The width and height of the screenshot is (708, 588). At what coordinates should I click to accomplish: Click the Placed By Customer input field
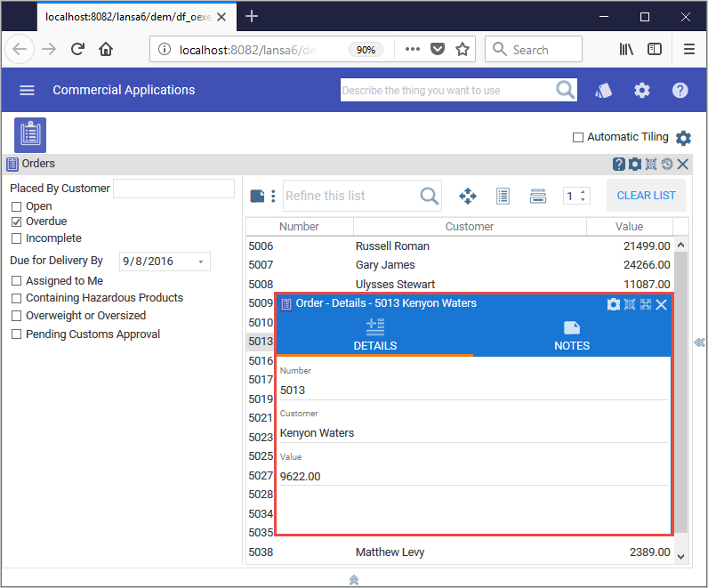(x=173, y=189)
